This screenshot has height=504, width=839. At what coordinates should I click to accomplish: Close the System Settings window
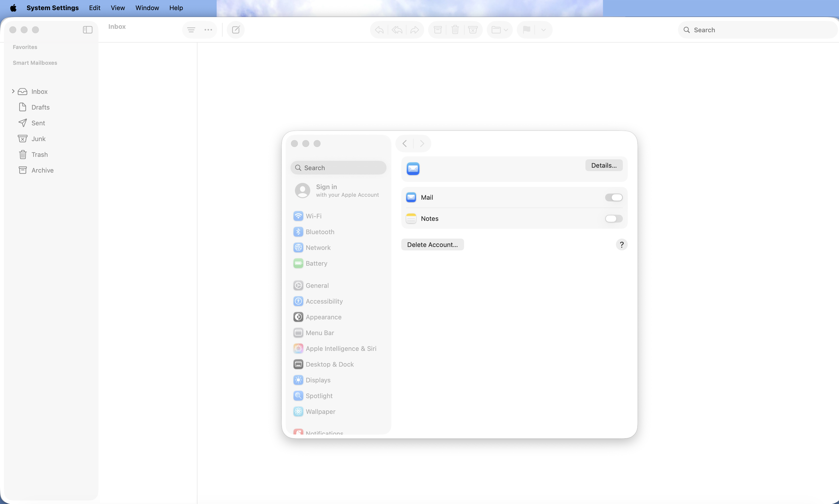click(x=294, y=144)
